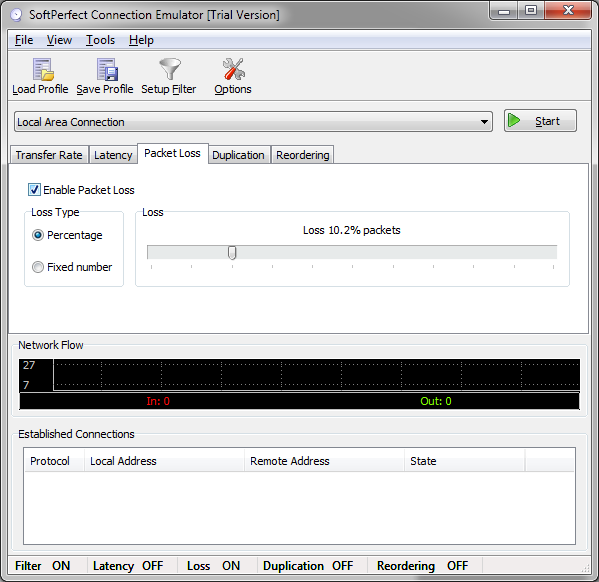Click the Reordering OFF status indicator
This screenshot has height=582, width=599.
pyautogui.click(x=423, y=566)
